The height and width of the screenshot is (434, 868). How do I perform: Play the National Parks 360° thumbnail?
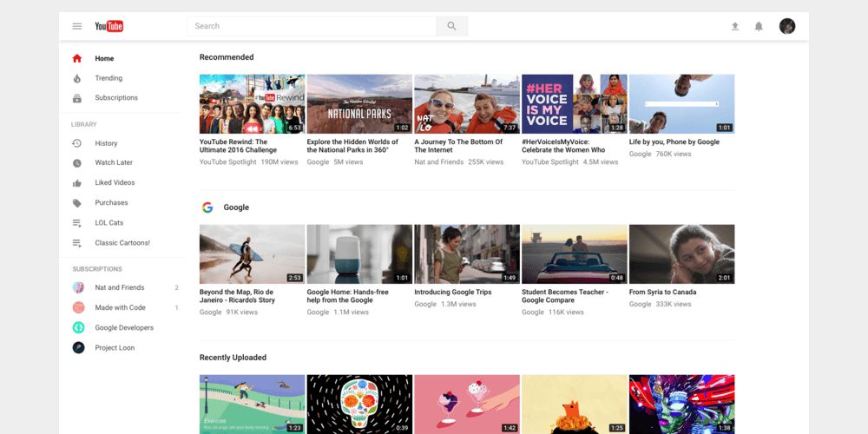[x=359, y=104]
